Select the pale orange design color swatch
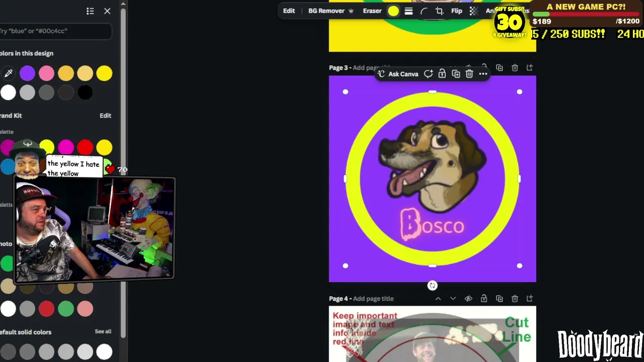 [x=85, y=73]
